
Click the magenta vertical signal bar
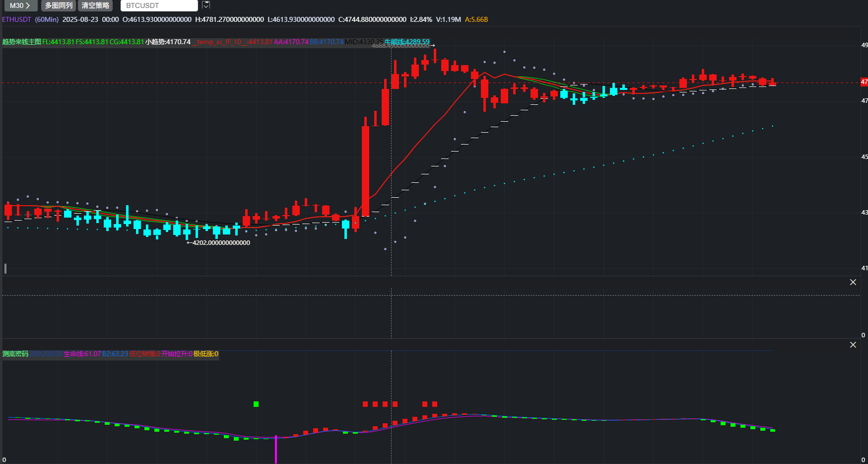[276, 449]
